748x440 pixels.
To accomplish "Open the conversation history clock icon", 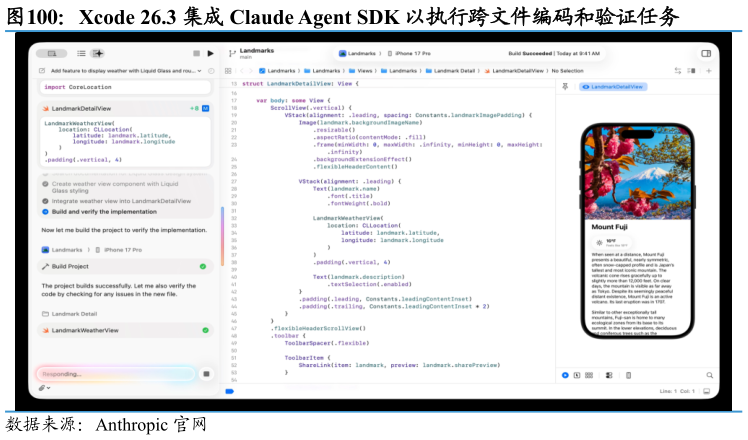I will (x=211, y=71).
